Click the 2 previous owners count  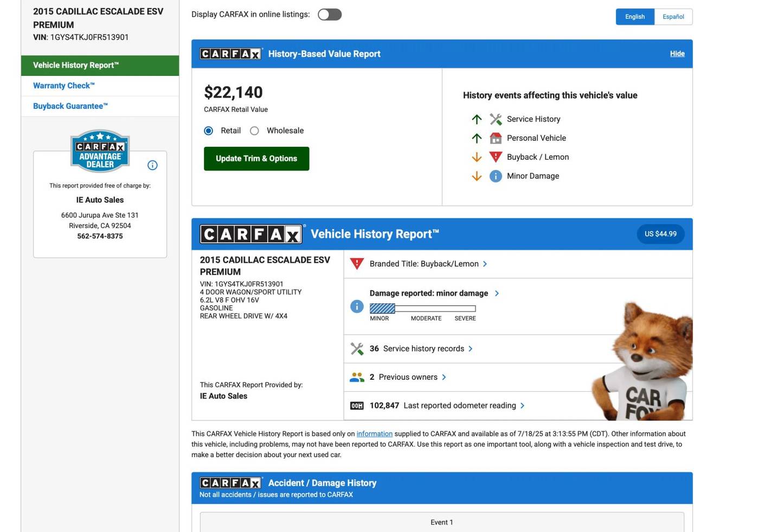click(372, 377)
